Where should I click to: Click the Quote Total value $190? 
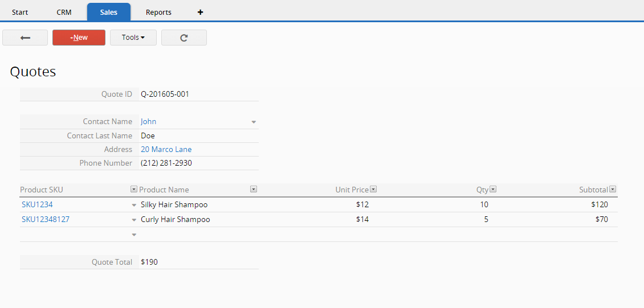click(x=149, y=262)
